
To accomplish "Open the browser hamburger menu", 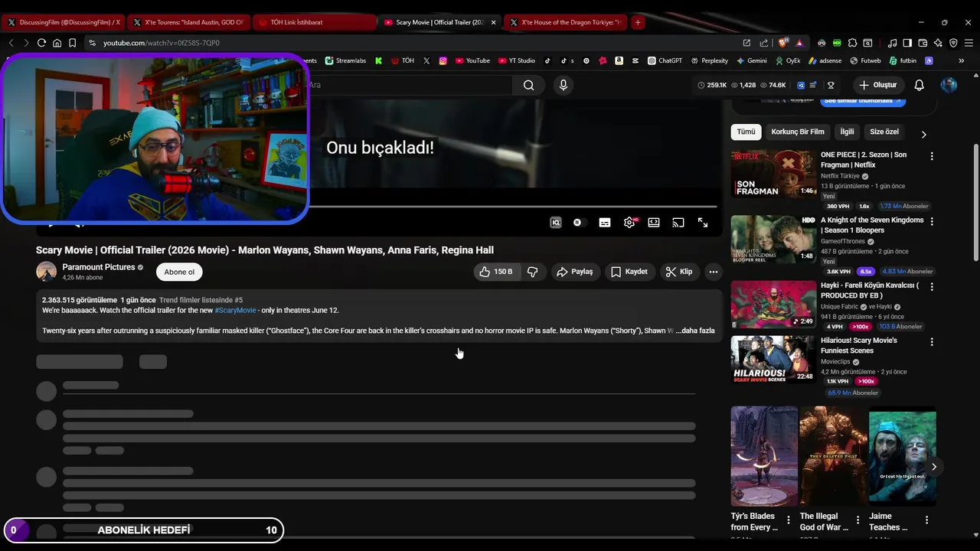I will tap(969, 43).
